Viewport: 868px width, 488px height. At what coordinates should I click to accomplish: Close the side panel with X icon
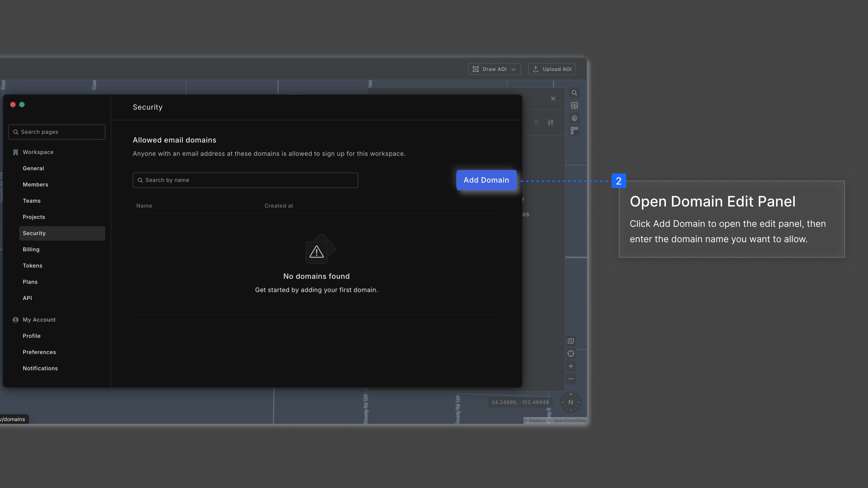tap(553, 99)
